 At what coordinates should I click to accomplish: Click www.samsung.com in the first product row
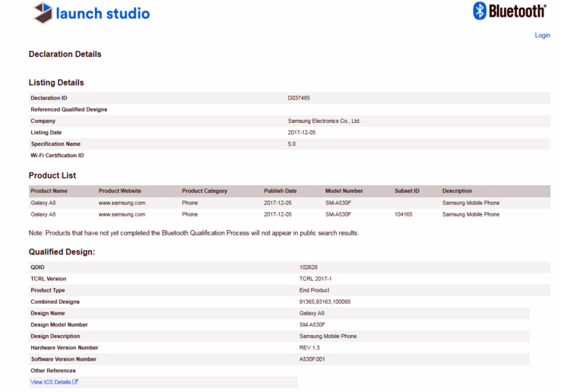tap(122, 203)
